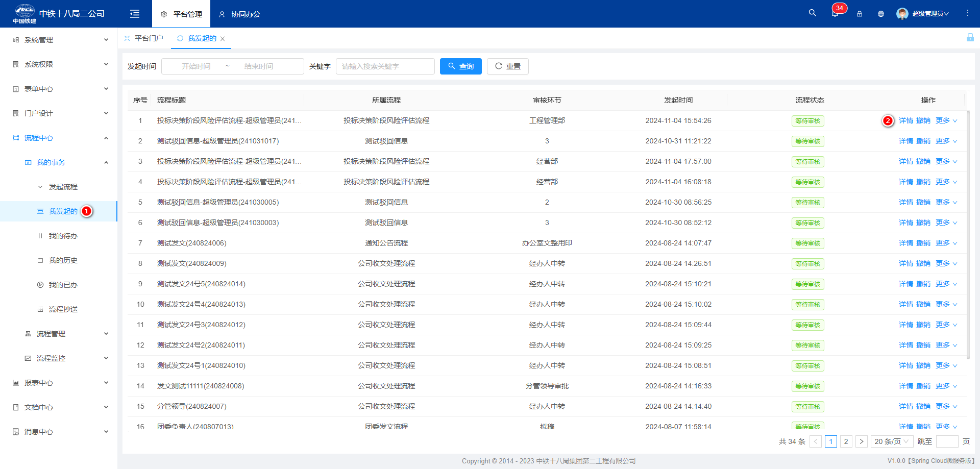Focus the 关键字 keyword search input

point(385,66)
